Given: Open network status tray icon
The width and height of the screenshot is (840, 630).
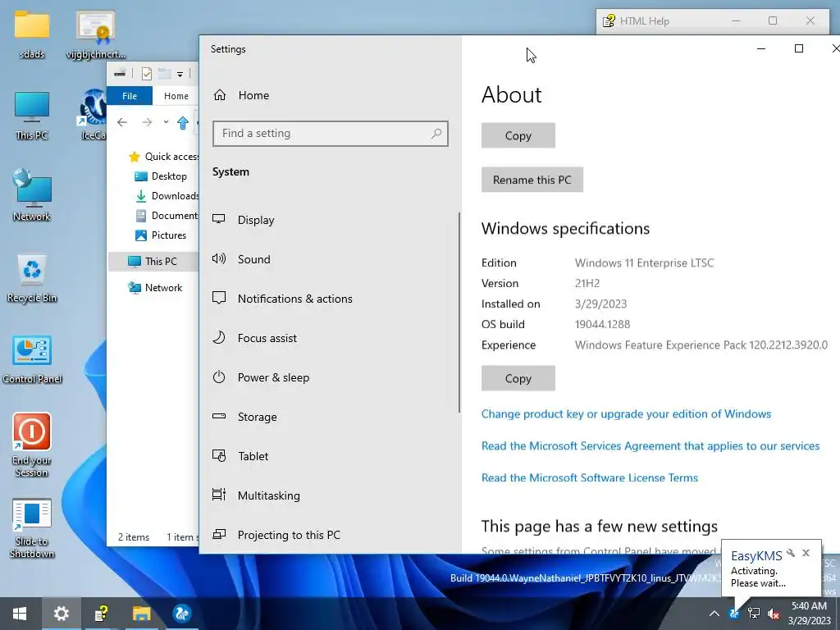Looking at the screenshot, I should (754, 614).
